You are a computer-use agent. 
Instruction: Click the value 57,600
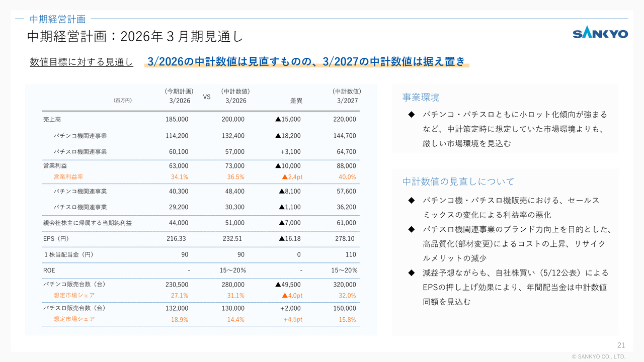[346, 192]
